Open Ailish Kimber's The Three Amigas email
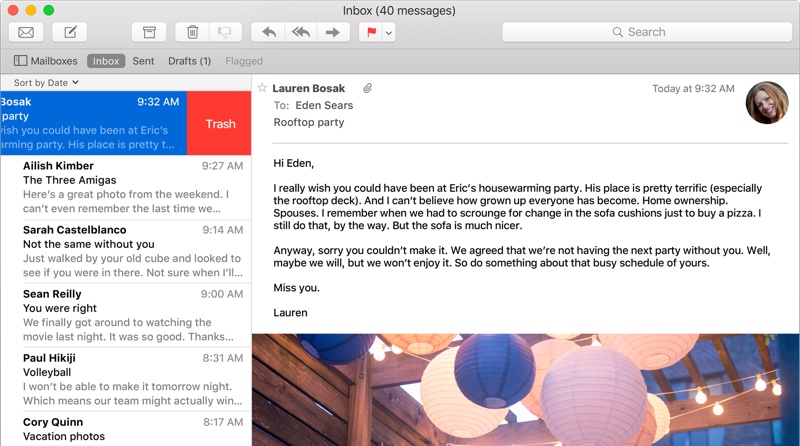Image resolution: width=800 pixels, height=446 pixels. pos(126,187)
